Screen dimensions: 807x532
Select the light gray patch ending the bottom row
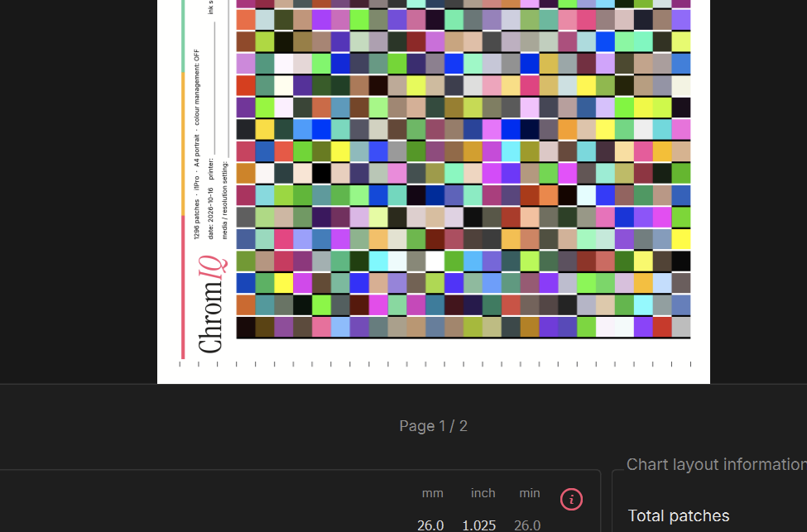tap(681, 328)
